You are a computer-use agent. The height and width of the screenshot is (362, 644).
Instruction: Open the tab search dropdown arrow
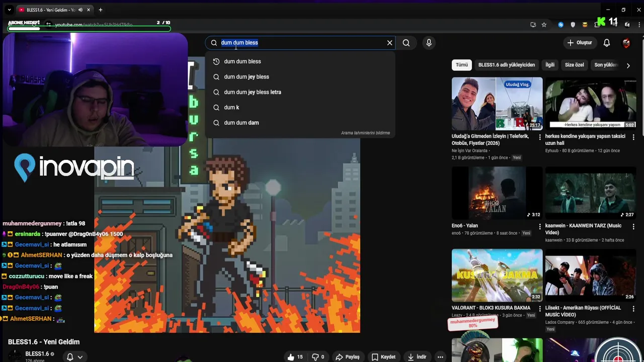[x=9, y=10]
